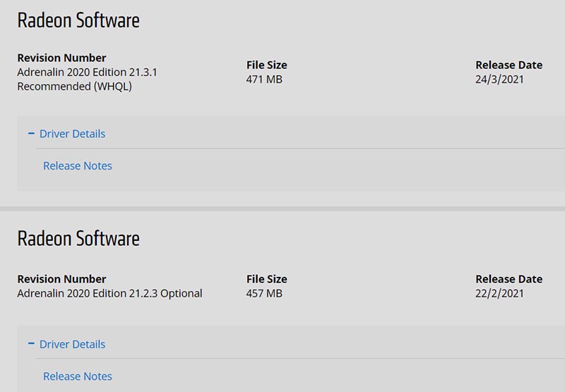Click the '457 MB' file size value
Screen dimensions: 565x392
[x=264, y=293]
